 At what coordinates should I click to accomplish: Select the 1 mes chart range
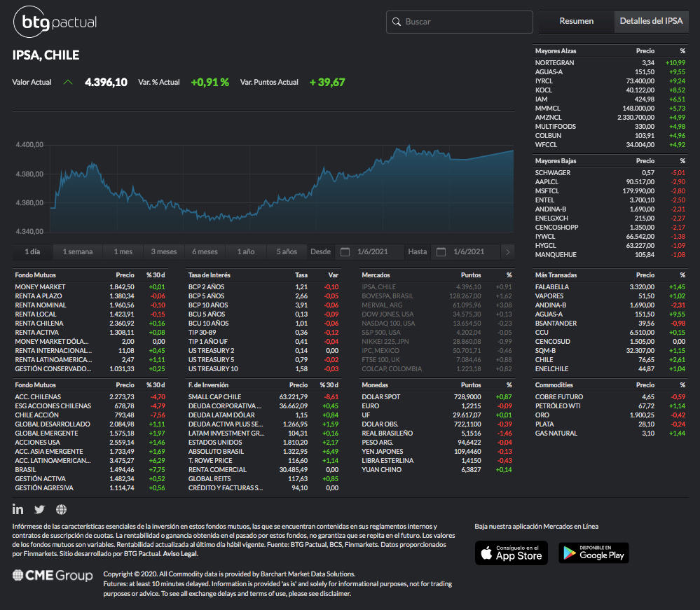pyautogui.click(x=123, y=251)
